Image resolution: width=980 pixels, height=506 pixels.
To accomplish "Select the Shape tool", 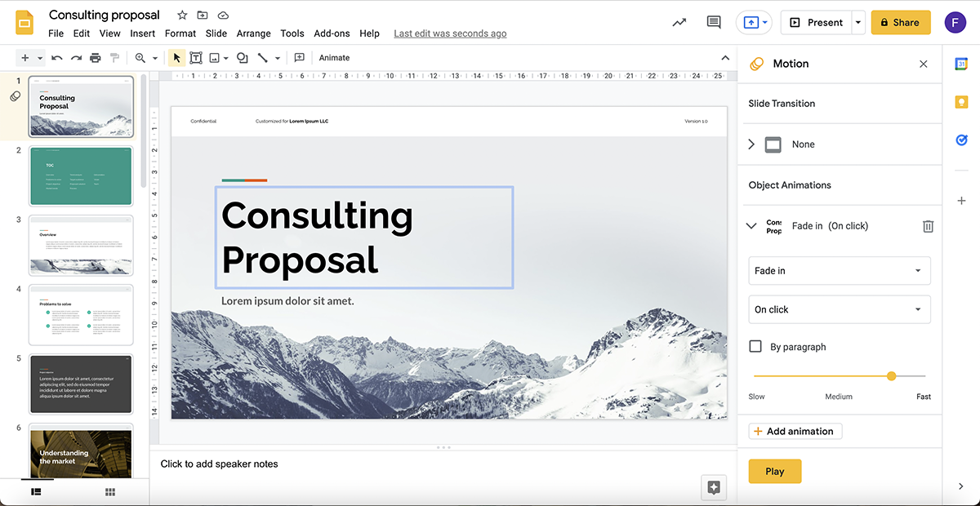I will pos(242,58).
